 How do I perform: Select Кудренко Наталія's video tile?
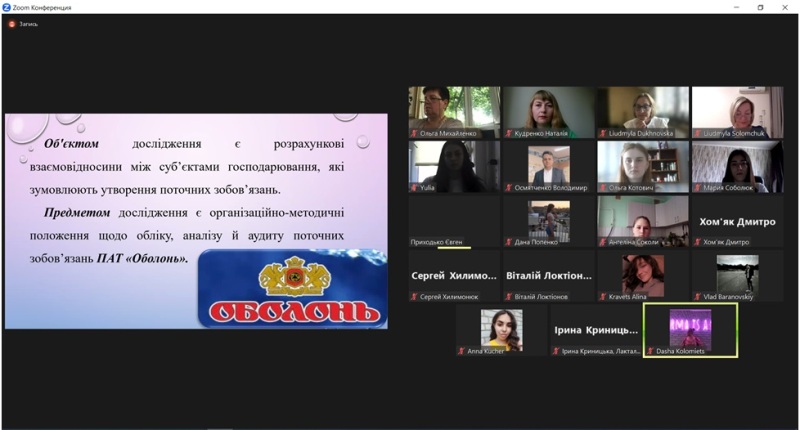coord(549,112)
